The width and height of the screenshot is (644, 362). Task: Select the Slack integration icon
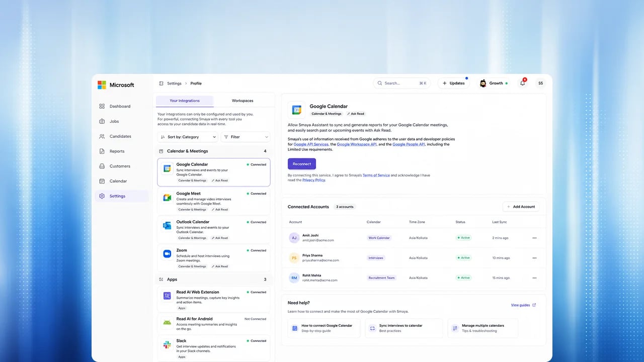167,344
